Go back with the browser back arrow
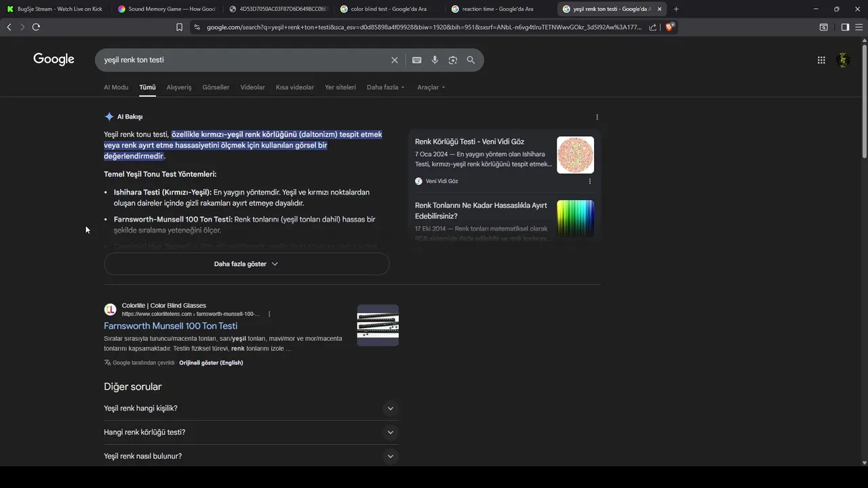The height and width of the screenshot is (488, 868). pyautogui.click(x=9, y=27)
